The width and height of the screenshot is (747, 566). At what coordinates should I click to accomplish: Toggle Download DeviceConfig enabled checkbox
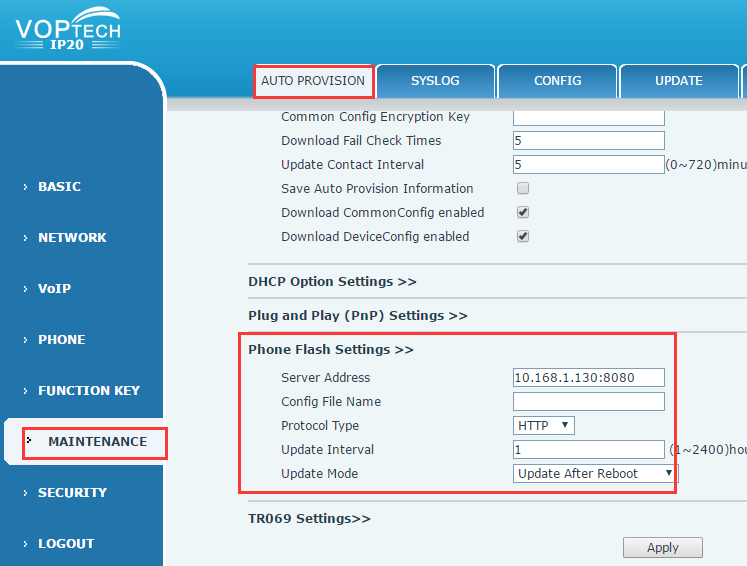coord(523,236)
